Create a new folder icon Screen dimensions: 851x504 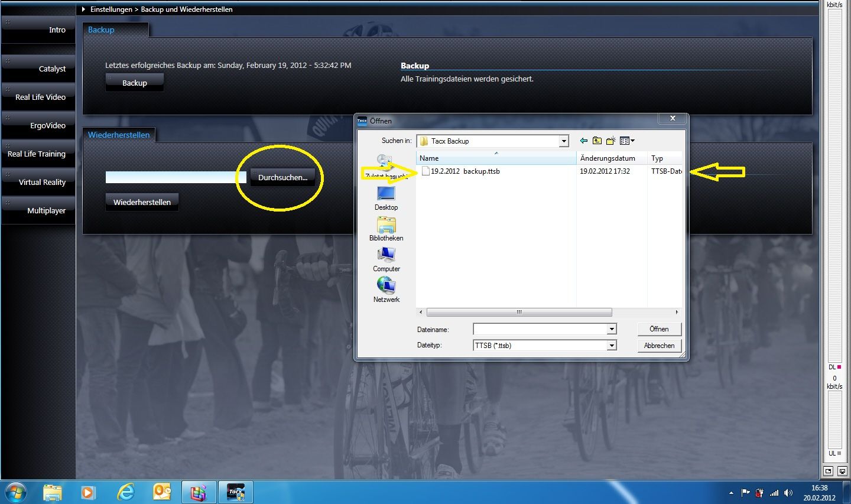pyautogui.click(x=610, y=141)
